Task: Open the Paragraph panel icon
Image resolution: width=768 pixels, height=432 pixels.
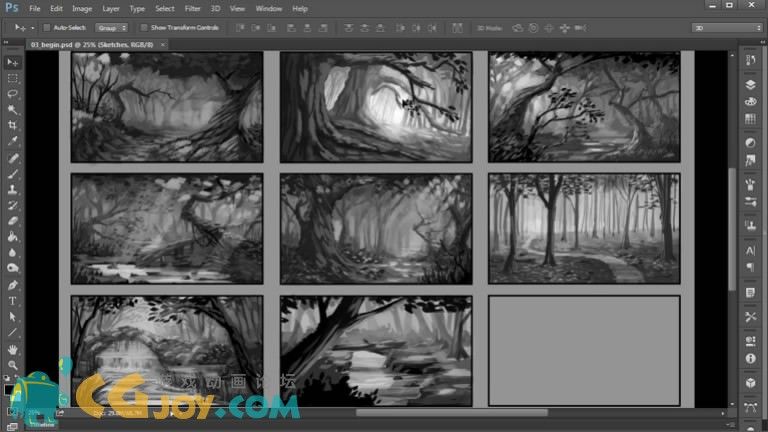Action: coord(750,267)
